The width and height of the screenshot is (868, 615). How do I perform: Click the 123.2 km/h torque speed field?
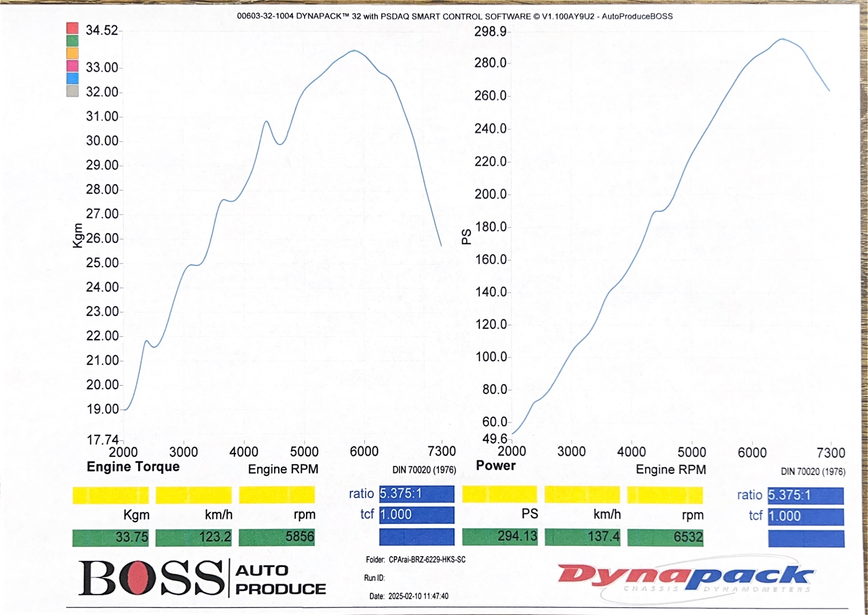[x=193, y=537]
